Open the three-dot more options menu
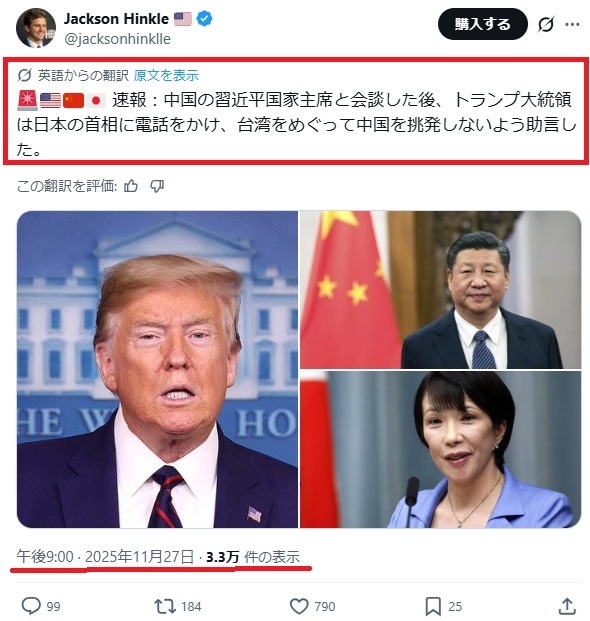590x621 pixels. coord(573,25)
